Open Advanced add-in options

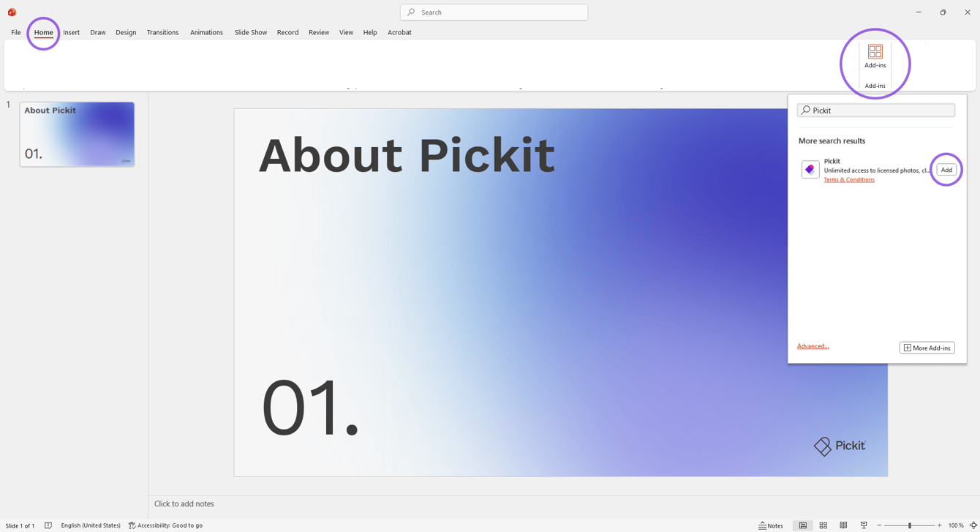click(813, 346)
